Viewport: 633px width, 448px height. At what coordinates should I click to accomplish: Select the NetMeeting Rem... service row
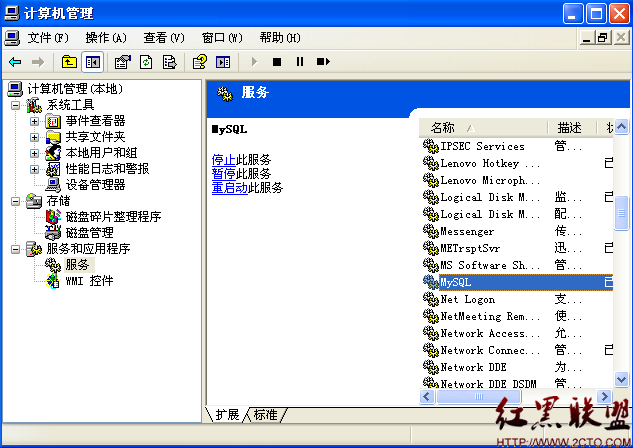tap(517, 316)
